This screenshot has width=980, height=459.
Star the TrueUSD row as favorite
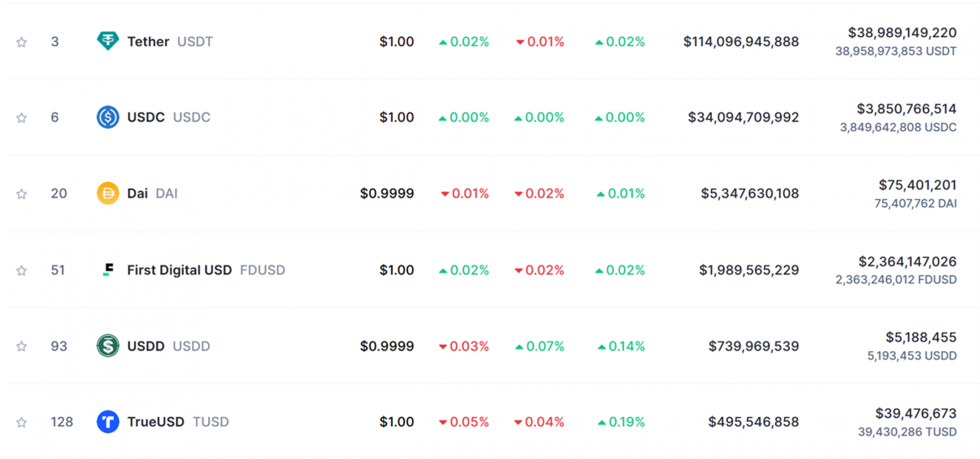pyautogui.click(x=22, y=422)
